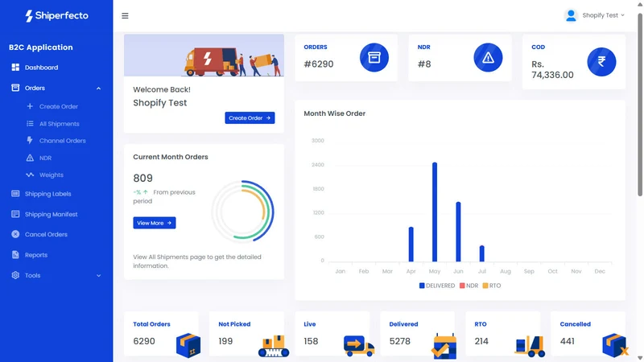Open Channel Orders in sidebar

pyautogui.click(x=63, y=140)
